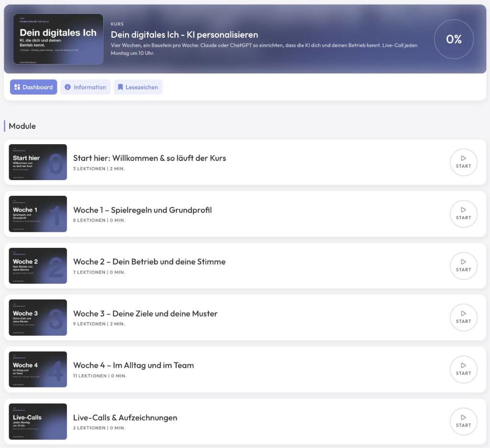Click course title Dein digitales Ich - KI personalisieren
490x448 pixels.
tap(184, 35)
